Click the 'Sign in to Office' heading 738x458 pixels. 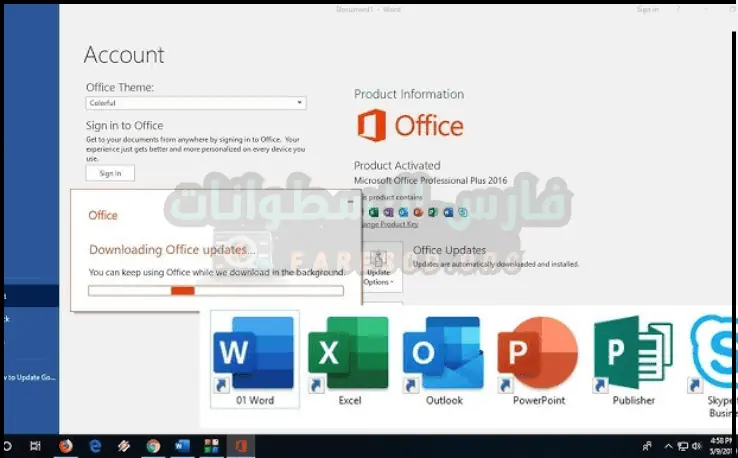click(124, 126)
